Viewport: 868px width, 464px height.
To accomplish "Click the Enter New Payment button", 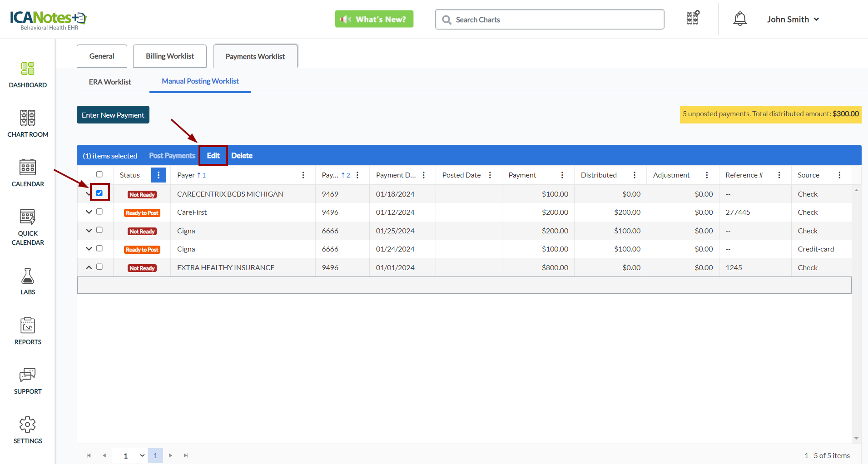I will 113,115.
